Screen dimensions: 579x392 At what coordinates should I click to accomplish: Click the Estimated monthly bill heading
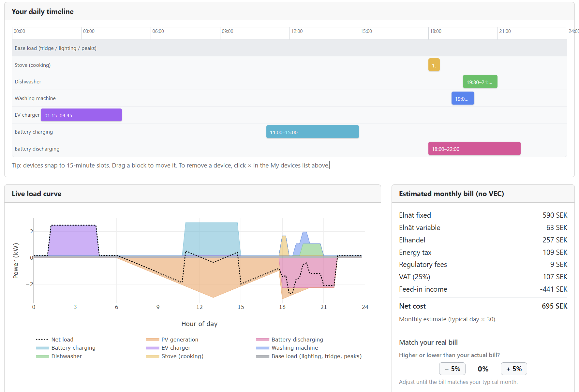click(452, 194)
